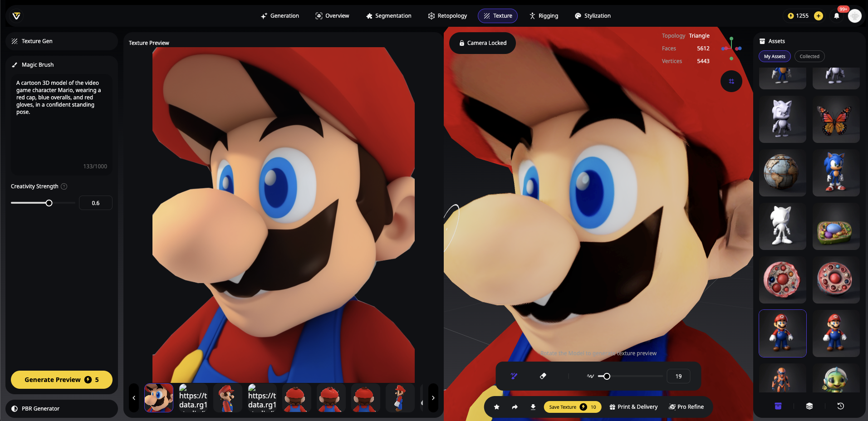
Task: Click the purple archive box assets icon
Action: click(778, 406)
